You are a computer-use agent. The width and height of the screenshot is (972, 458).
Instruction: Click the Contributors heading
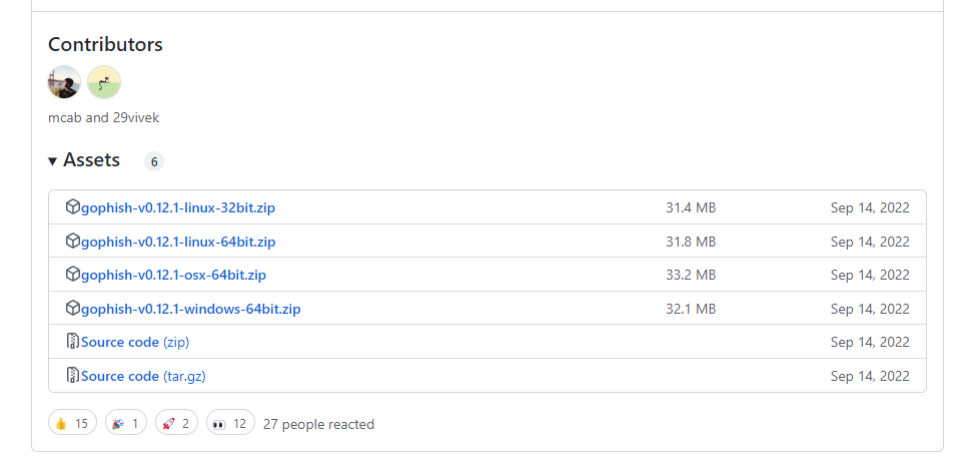coord(105,45)
